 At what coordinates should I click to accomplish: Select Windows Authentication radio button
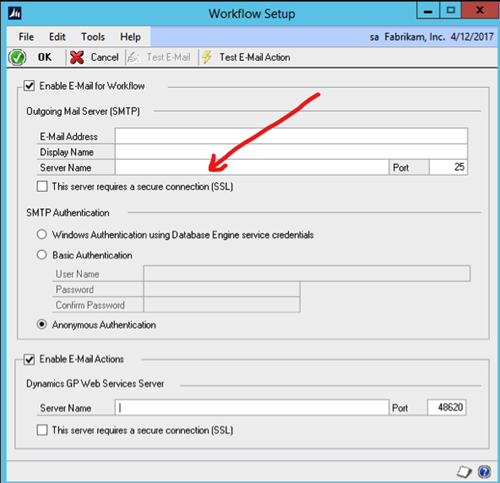click(42, 234)
